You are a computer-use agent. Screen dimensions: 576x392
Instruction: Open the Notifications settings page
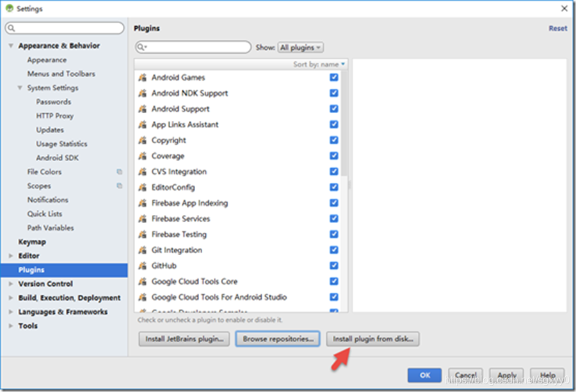coord(48,200)
